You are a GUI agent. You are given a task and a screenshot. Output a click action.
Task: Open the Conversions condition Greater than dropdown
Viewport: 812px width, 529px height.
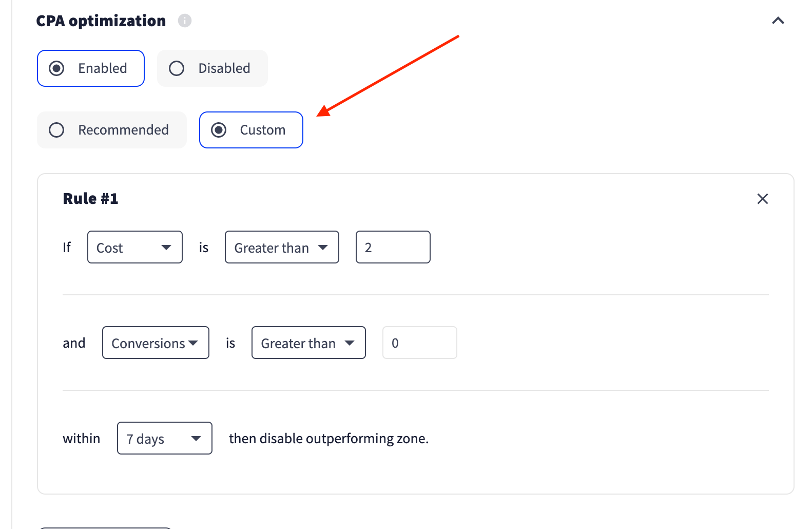click(x=308, y=343)
